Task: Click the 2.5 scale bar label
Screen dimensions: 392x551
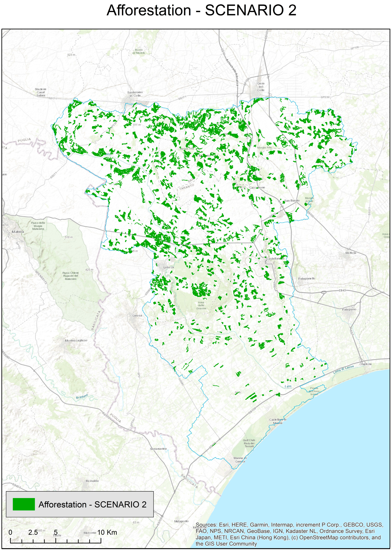Action: 33,532
